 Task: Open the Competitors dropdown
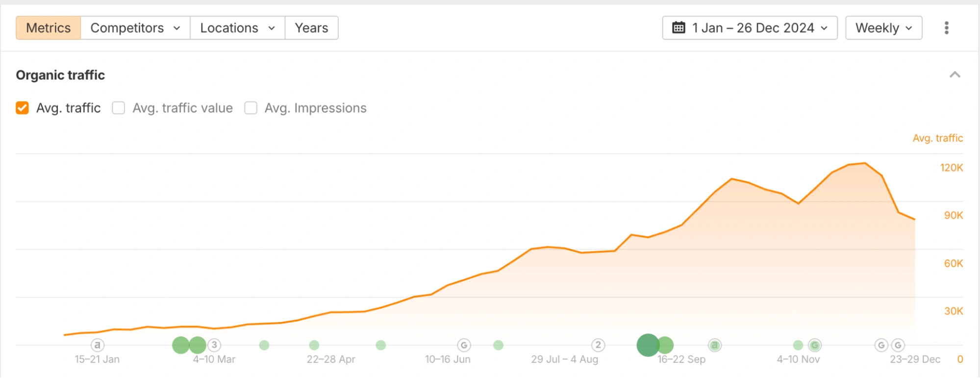[x=135, y=28]
